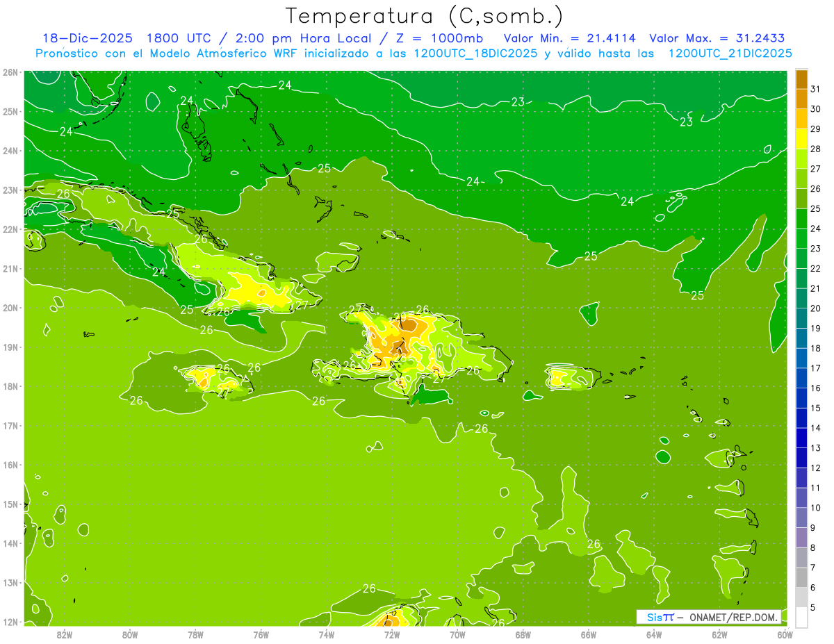The height and width of the screenshot is (644, 834).
Task: Click '15' on the color scale
Action: tap(816, 408)
